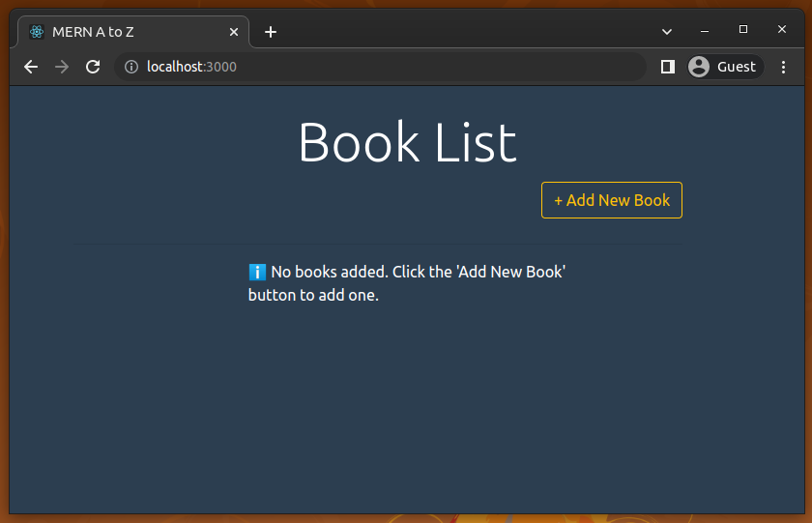Viewport: 812px width, 523px height.
Task: Toggle the browser side panel
Action: pos(667,67)
